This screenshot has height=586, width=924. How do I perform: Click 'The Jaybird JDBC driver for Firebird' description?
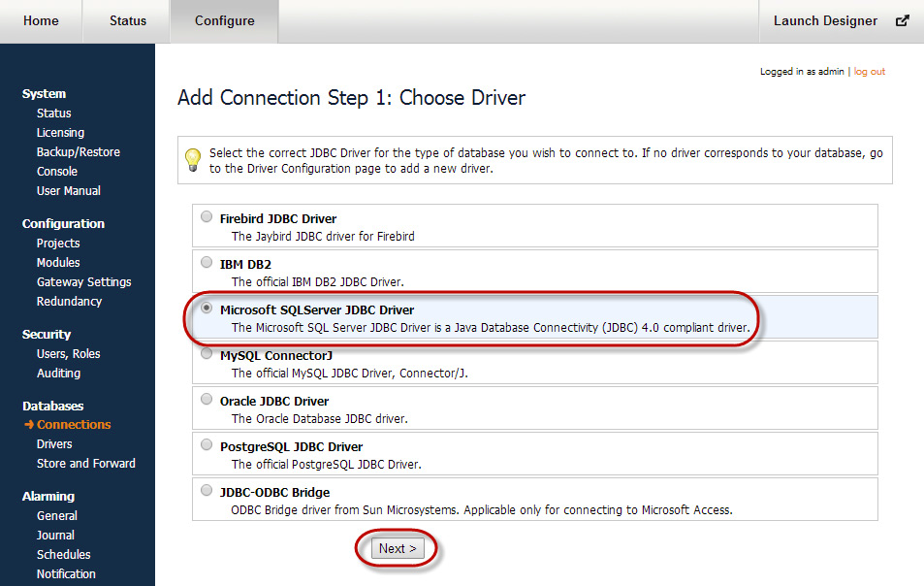coord(323,237)
